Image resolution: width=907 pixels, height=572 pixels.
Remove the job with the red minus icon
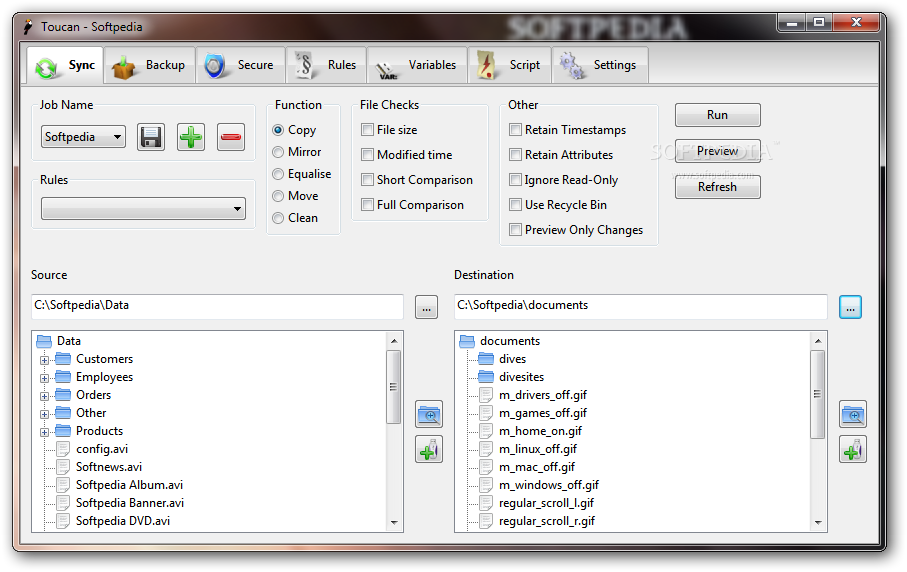[x=231, y=137]
